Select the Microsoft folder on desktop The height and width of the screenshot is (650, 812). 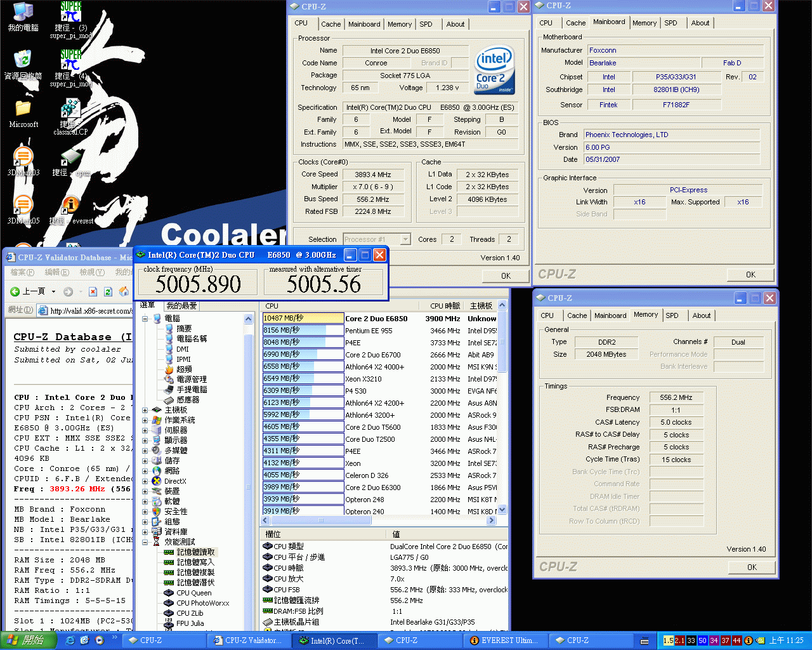tap(23, 114)
